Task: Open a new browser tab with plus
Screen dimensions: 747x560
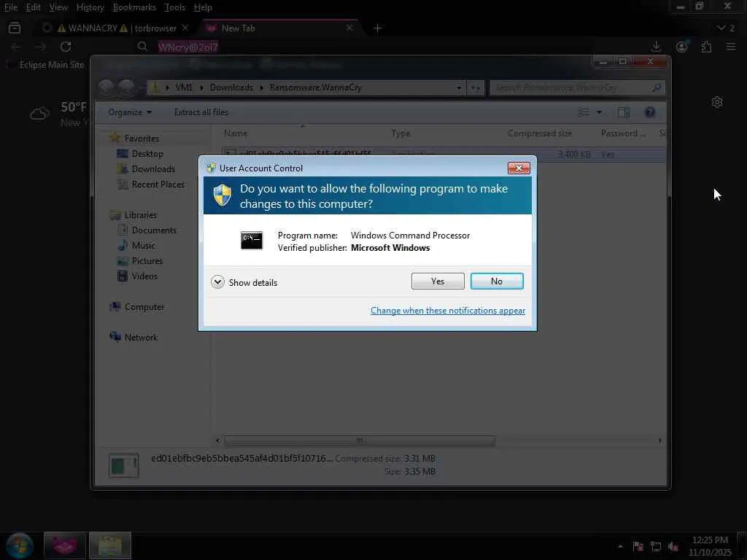Action: (377, 28)
